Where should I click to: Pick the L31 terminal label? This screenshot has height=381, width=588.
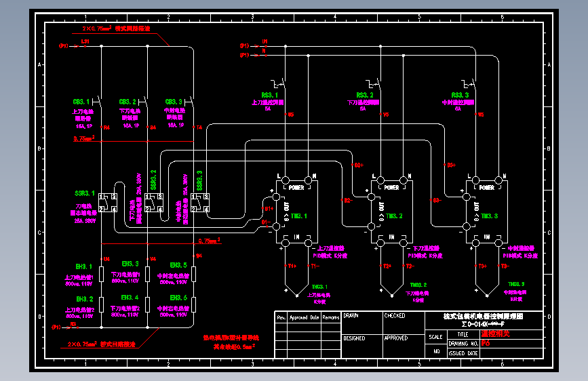click(x=85, y=41)
